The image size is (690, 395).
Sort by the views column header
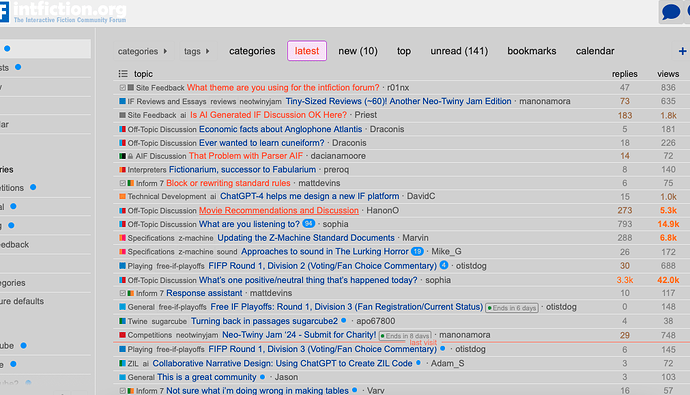(x=668, y=74)
